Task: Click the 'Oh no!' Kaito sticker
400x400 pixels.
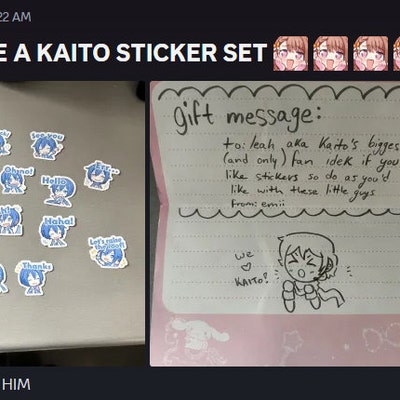Action: (x=17, y=180)
